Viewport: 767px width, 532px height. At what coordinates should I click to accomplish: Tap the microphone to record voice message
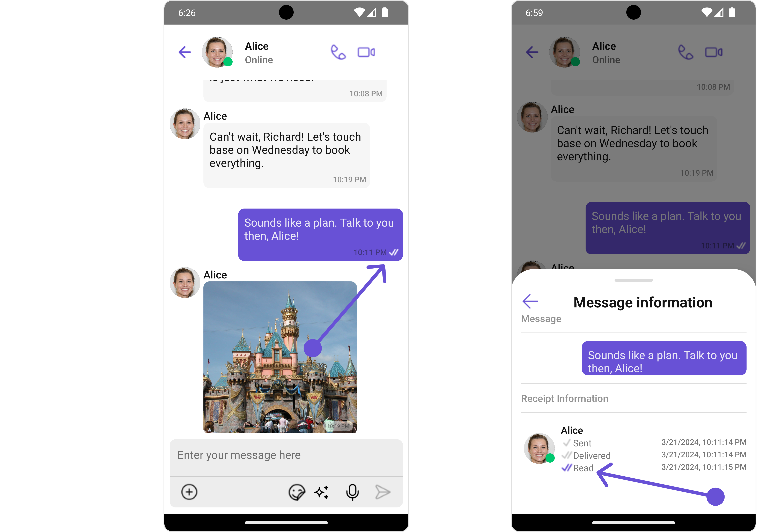352,492
